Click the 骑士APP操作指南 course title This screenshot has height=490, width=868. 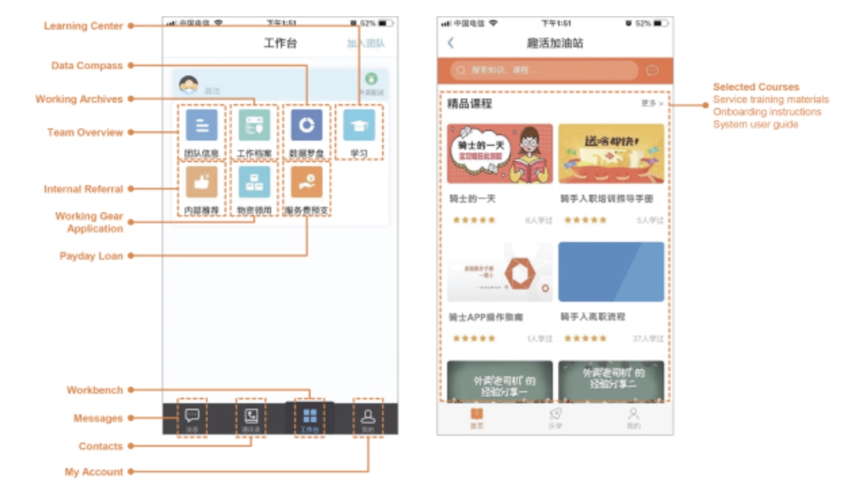point(485,317)
